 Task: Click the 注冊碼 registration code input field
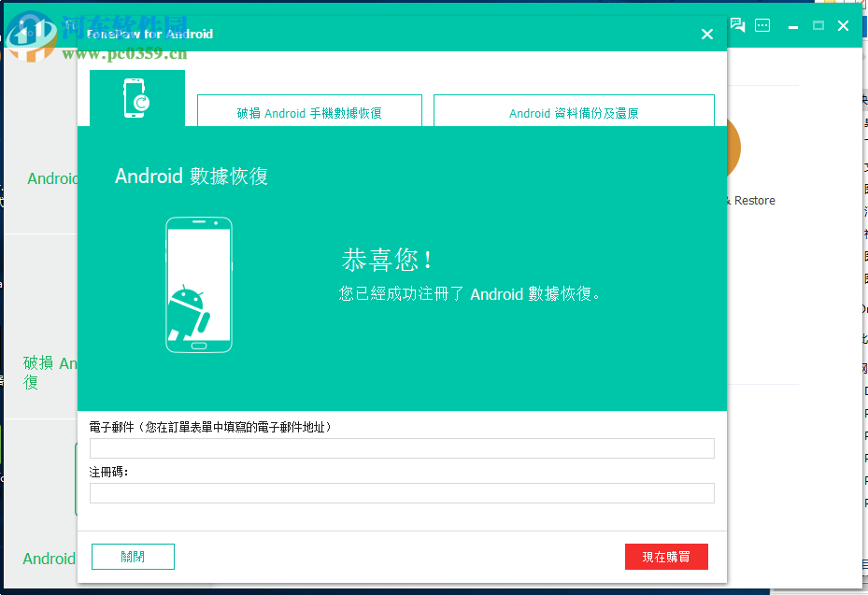[x=402, y=492]
